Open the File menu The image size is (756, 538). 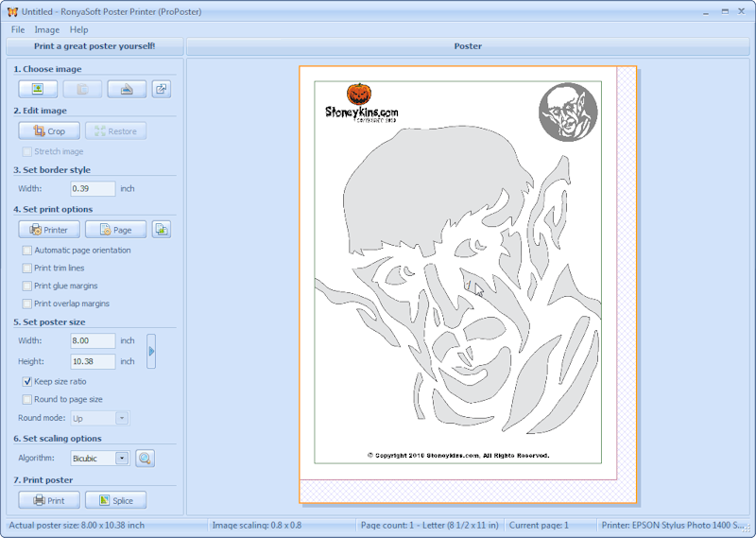[18, 30]
